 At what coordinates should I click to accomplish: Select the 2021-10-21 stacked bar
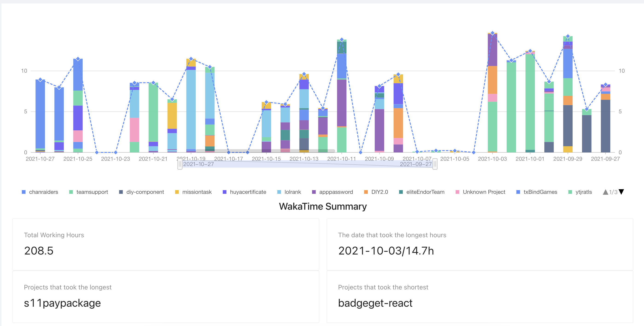(153, 117)
